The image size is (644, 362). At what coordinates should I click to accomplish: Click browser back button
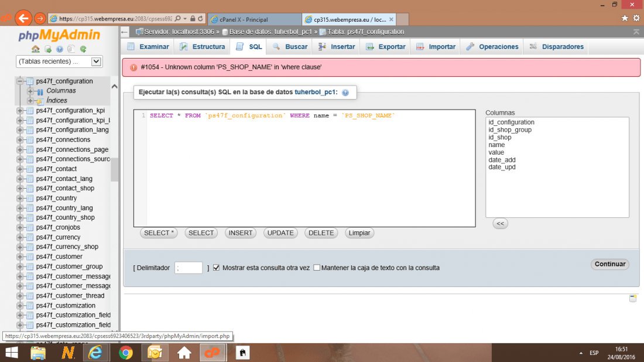(23, 18)
